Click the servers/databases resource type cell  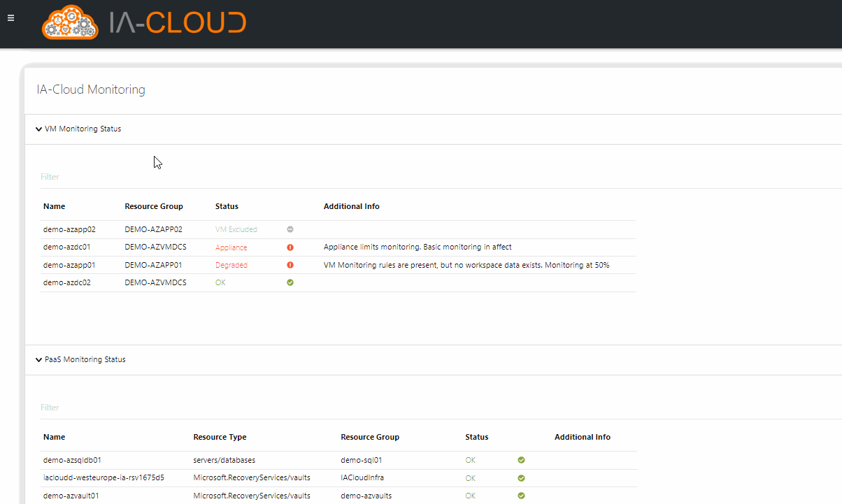click(224, 460)
